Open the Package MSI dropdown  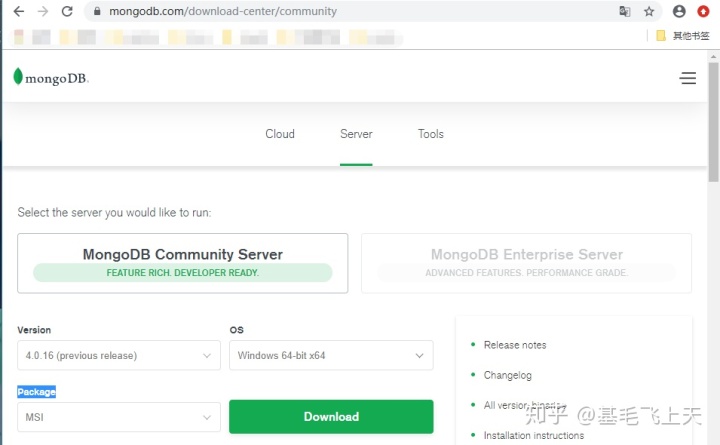pyautogui.click(x=119, y=417)
